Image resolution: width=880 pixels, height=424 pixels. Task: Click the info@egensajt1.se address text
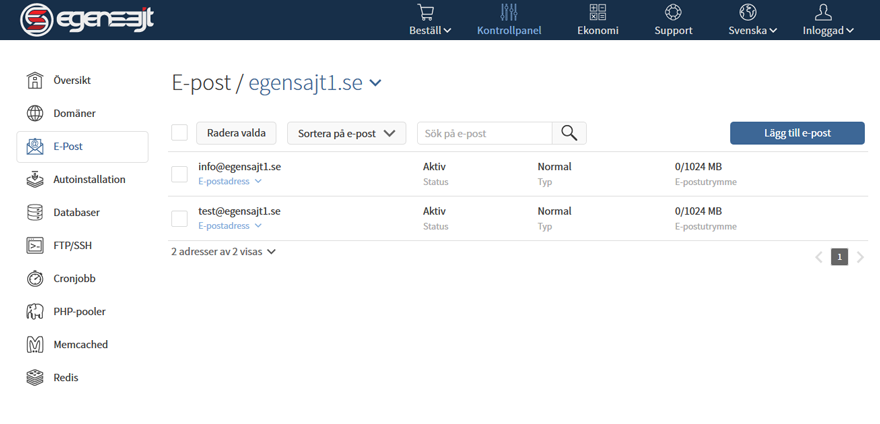239,167
